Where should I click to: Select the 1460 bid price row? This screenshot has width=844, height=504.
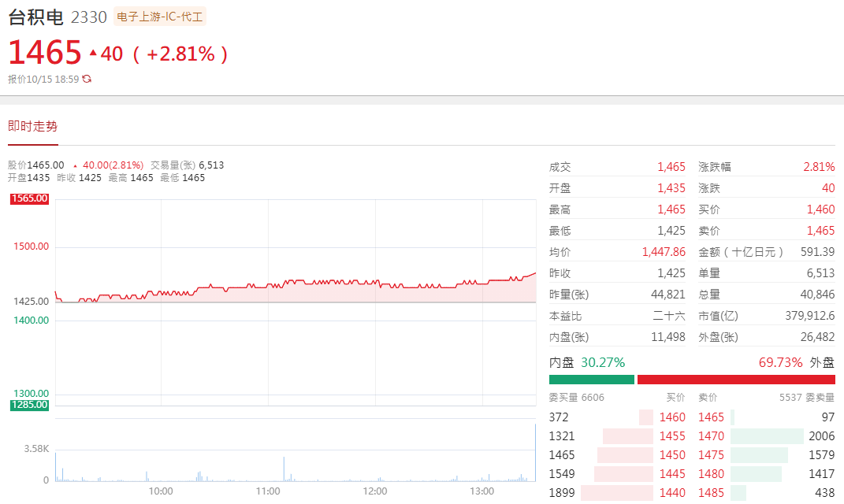click(671, 417)
